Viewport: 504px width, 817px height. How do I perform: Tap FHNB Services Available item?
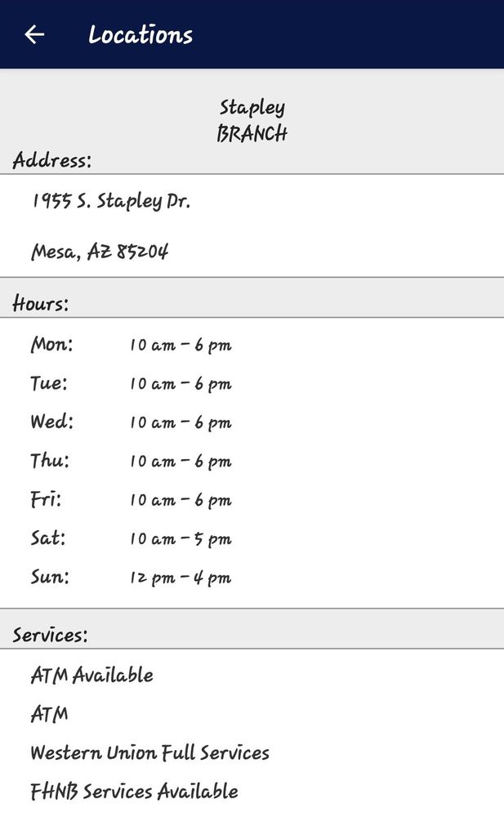point(134,791)
